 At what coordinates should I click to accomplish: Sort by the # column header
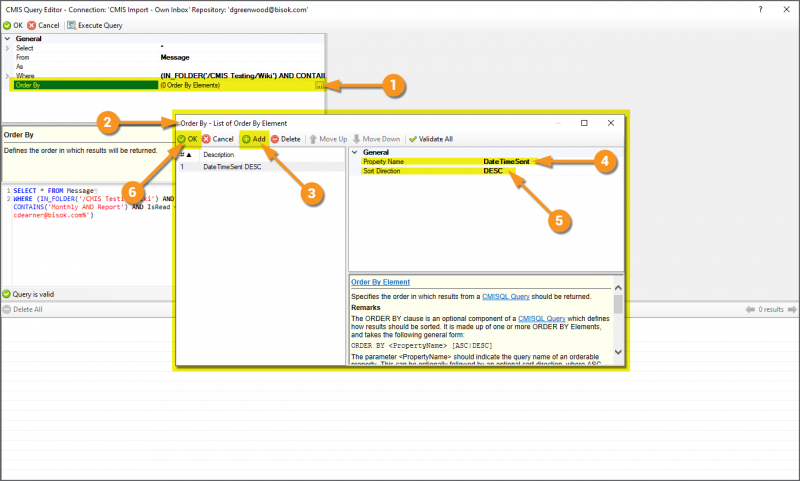coord(186,155)
